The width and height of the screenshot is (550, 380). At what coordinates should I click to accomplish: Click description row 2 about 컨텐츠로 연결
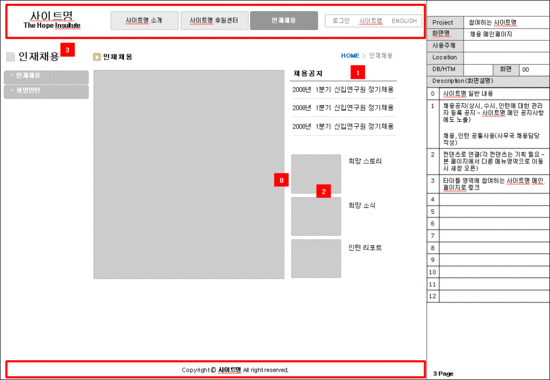click(488, 161)
